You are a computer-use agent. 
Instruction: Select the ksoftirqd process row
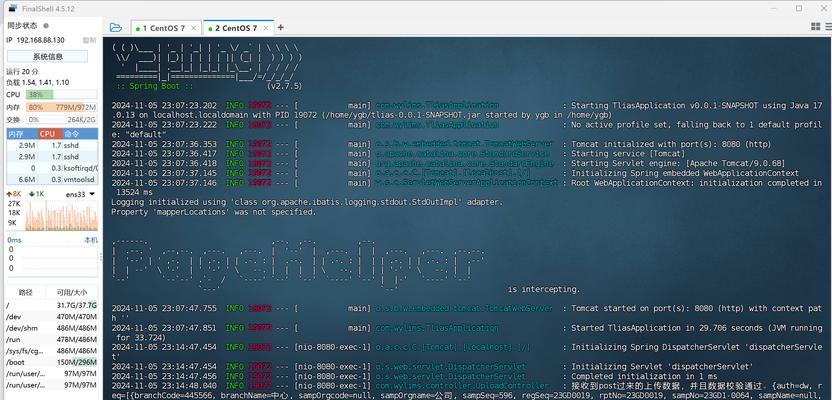pyautogui.click(x=52, y=168)
